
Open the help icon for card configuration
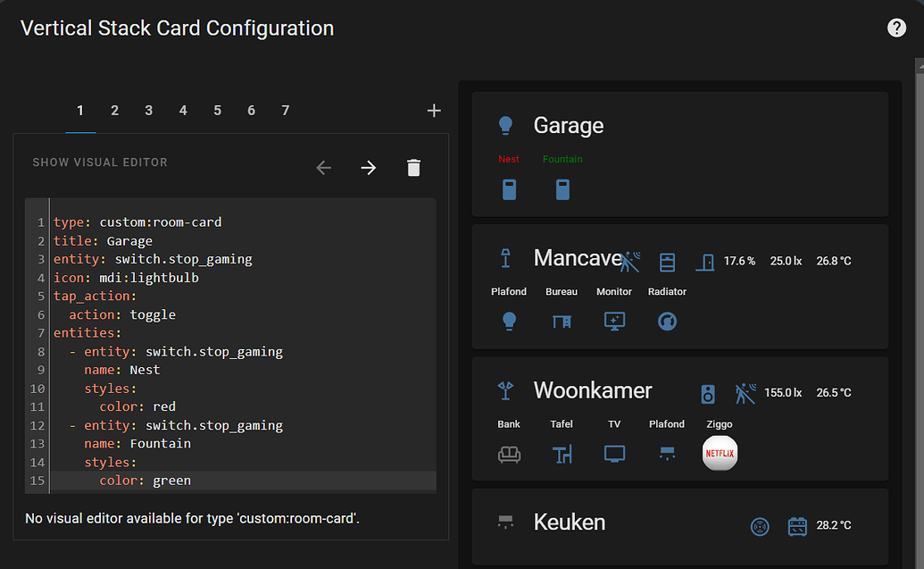[x=896, y=28]
